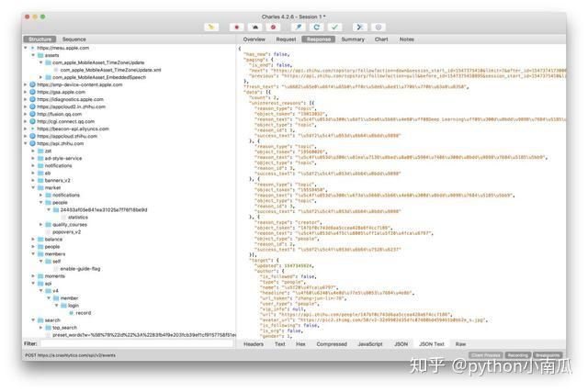The height and width of the screenshot is (392, 588).
Task: Show the JSON response view
Action: point(401,344)
